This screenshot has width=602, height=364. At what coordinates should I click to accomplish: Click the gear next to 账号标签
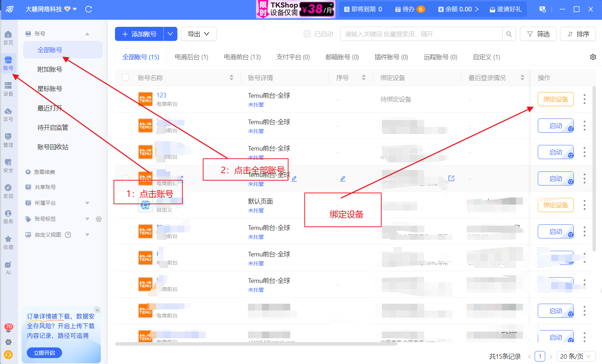(x=99, y=219)
